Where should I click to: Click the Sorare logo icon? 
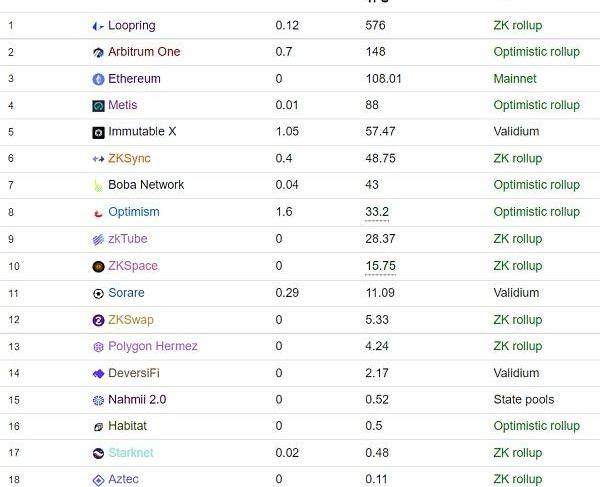click(x=98, y=293)
